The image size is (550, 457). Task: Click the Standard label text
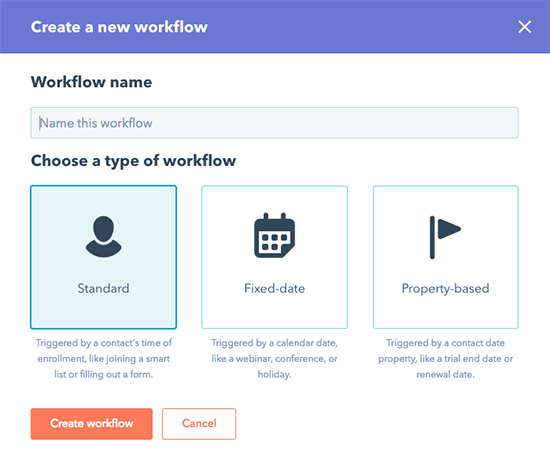[103, 288]
